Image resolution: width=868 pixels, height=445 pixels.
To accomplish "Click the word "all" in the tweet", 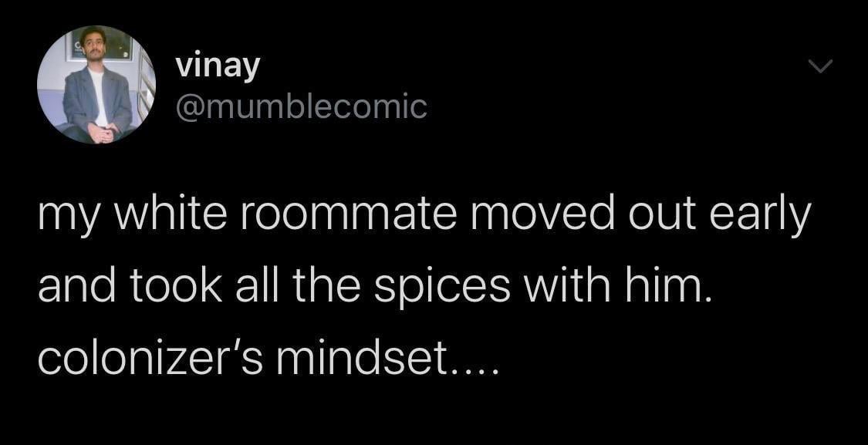I will tap(252, 287).
